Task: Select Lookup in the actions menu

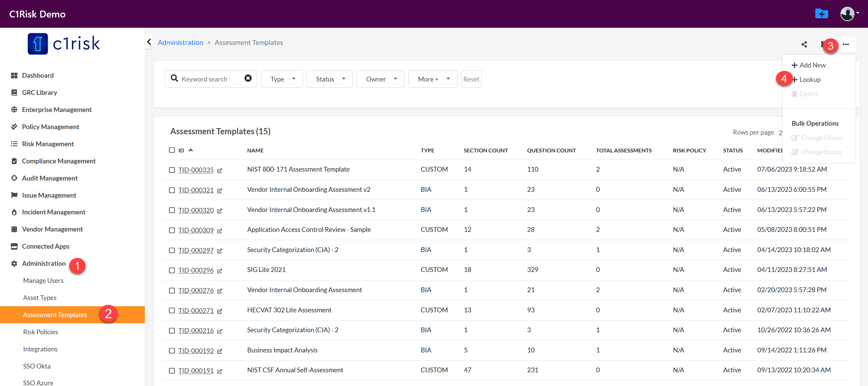Action: point(809,79)
